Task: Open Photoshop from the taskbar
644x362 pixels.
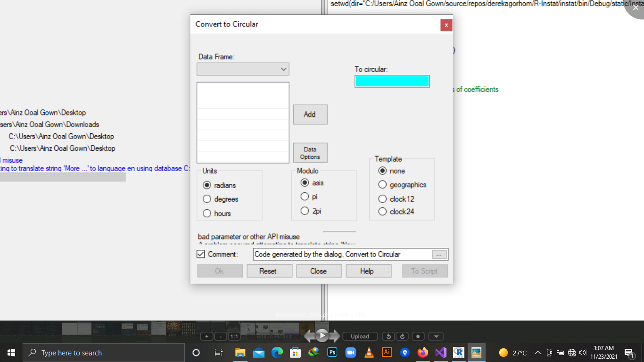Action: [332, 352]
